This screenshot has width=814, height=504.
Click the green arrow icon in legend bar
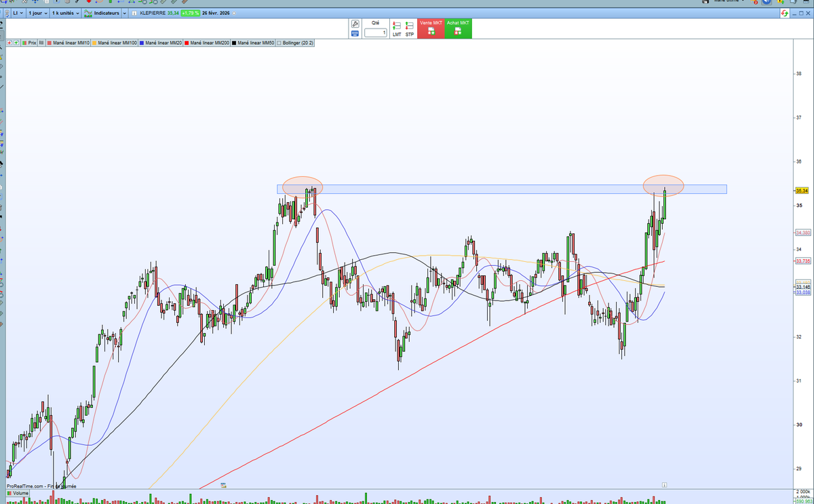16,43
